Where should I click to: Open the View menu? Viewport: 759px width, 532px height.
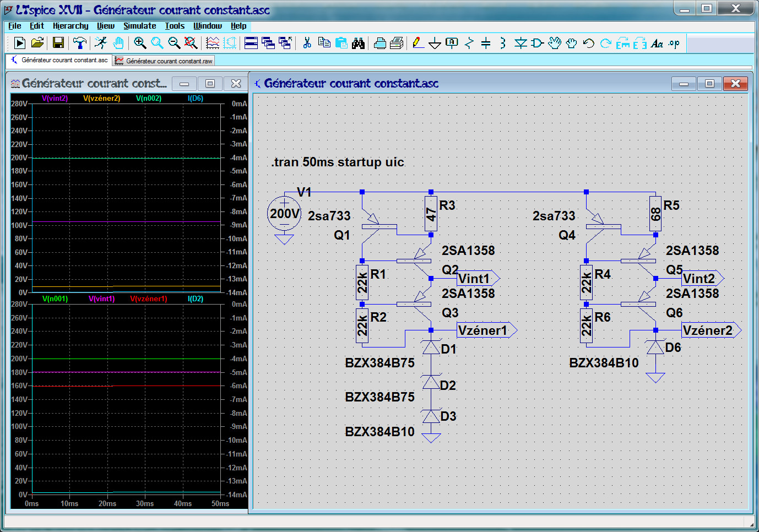click(x=106, y=26)
